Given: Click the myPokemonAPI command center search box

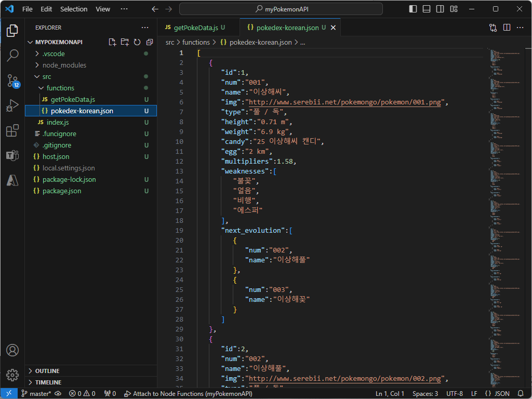Looking at the screenshot, I should 281,9.
